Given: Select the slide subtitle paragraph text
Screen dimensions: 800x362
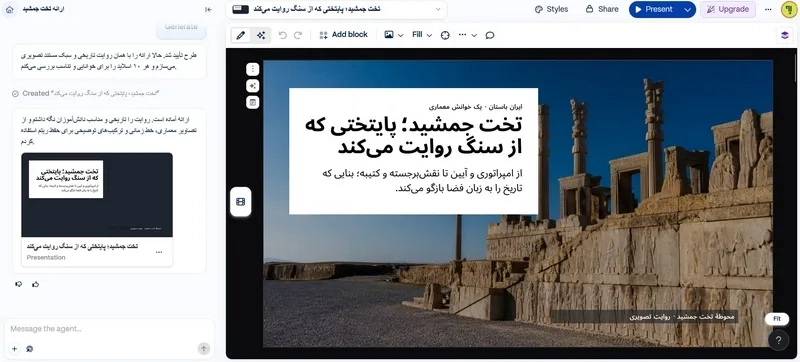Looking at the screenshot, I should click(x=421, y=180).
